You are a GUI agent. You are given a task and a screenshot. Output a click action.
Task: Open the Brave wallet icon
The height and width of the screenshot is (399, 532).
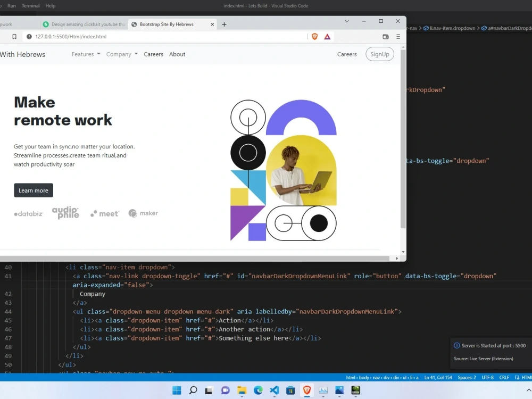[385, 37]
